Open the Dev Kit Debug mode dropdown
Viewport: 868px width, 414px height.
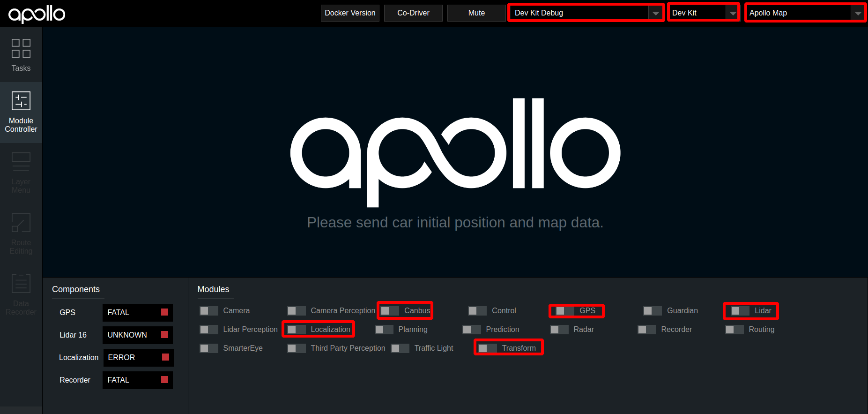point(586,13)
